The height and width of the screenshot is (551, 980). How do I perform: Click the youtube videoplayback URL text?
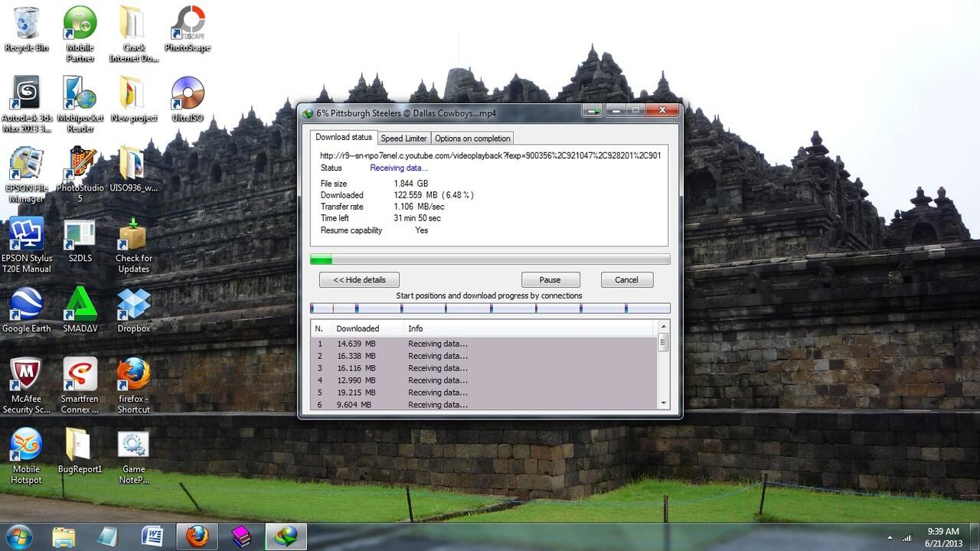coord(490,155)
